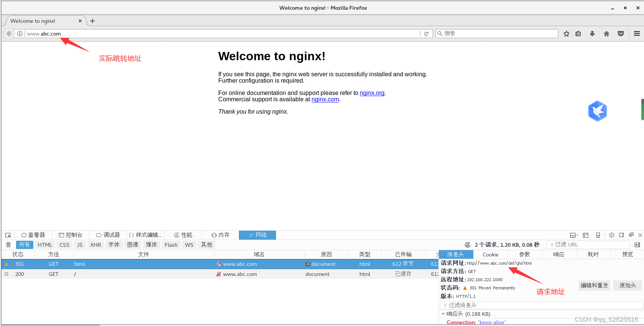Sort requests by the 域名 column header
This screenshot has width=644, height=326.
tap(259, 254)
